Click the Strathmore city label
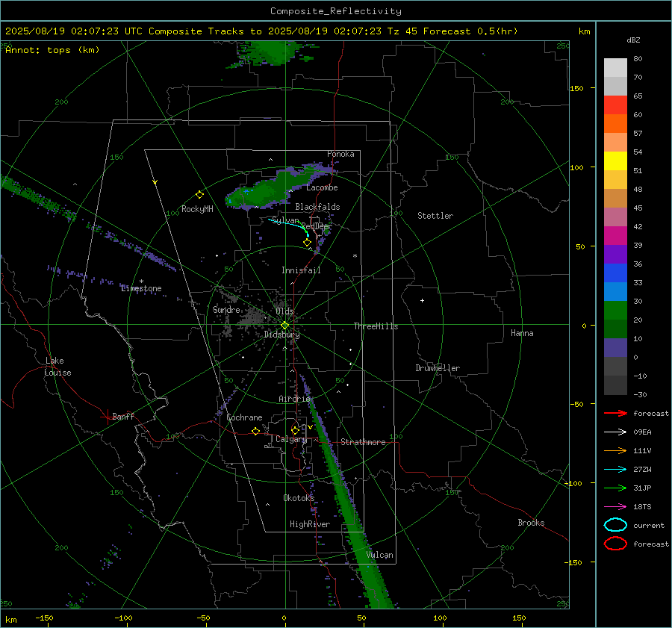672x628 pixels. point(363,442)
